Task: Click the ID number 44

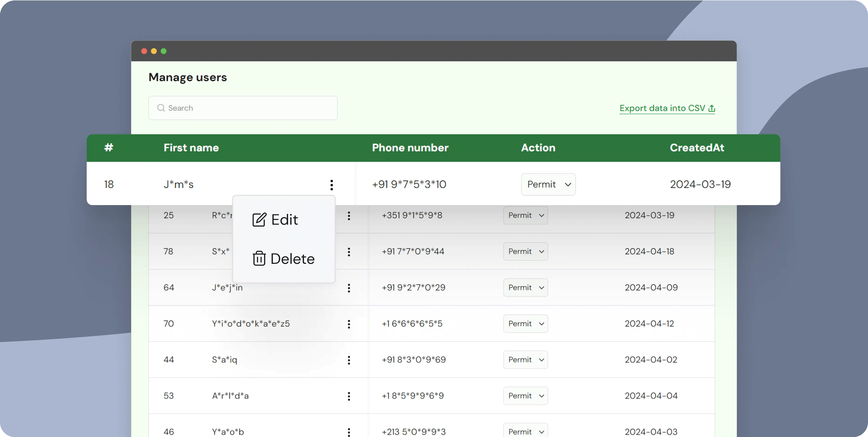Action: click(169, 360)
